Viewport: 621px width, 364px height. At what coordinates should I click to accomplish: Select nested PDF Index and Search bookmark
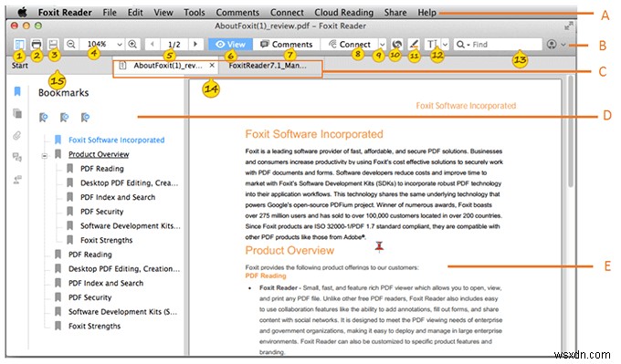point(118,197)
